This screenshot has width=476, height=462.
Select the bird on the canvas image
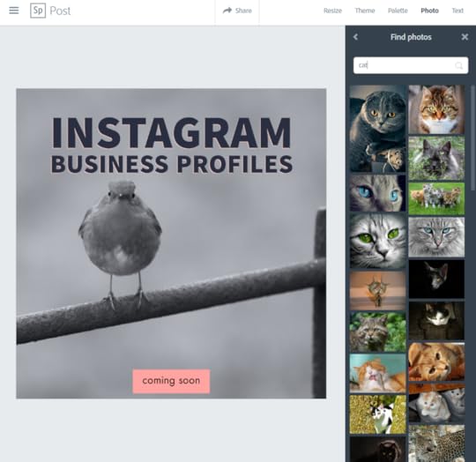pyautogui.click(x=121, y=242)
